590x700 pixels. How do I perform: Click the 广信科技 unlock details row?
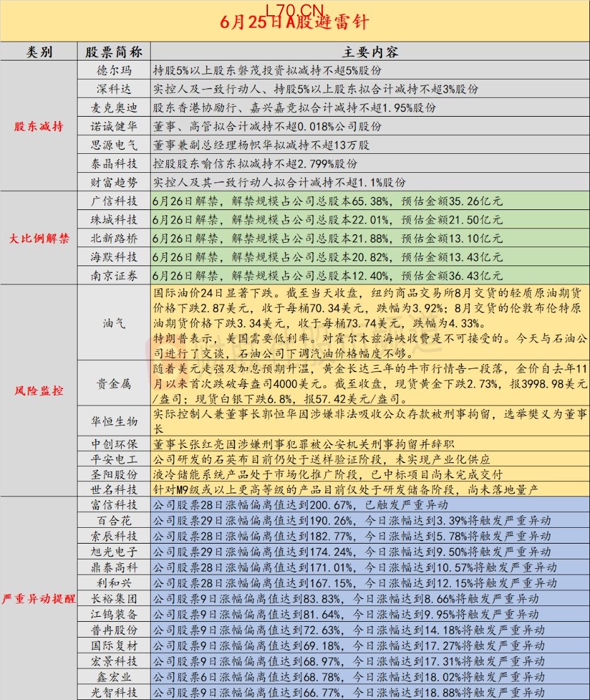[370, 201]
